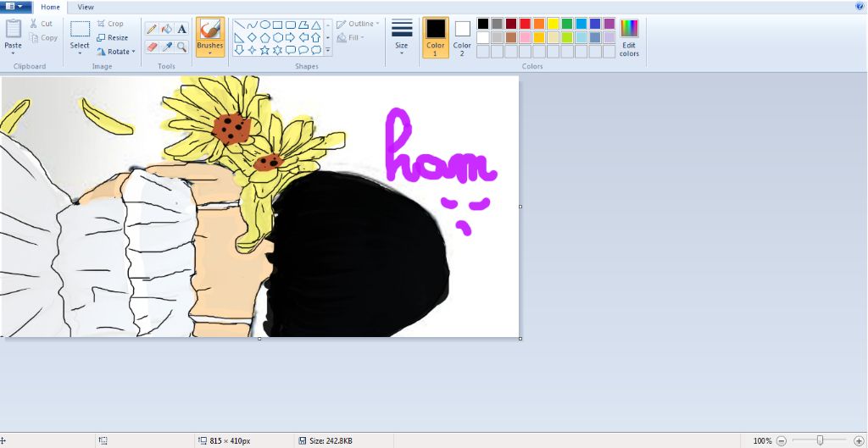This screenshot has width=868, height=448.
Task: Choose the Diamond shape
Action: click(x=253, y=37)
